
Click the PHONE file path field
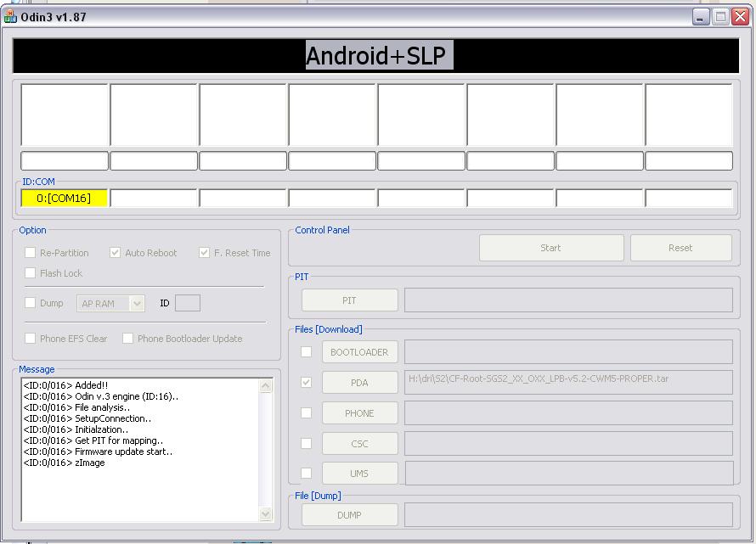coord(568,413)
